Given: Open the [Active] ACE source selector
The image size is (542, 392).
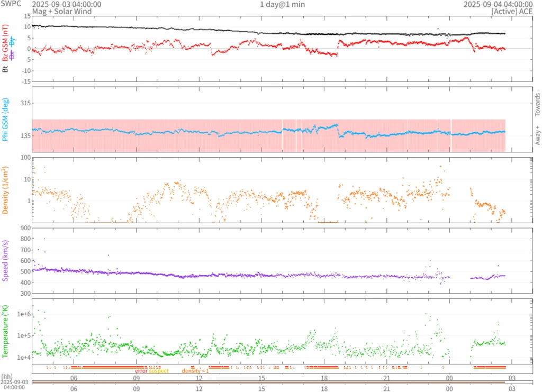Looking at the screenshot, I should tap(512, 11).
